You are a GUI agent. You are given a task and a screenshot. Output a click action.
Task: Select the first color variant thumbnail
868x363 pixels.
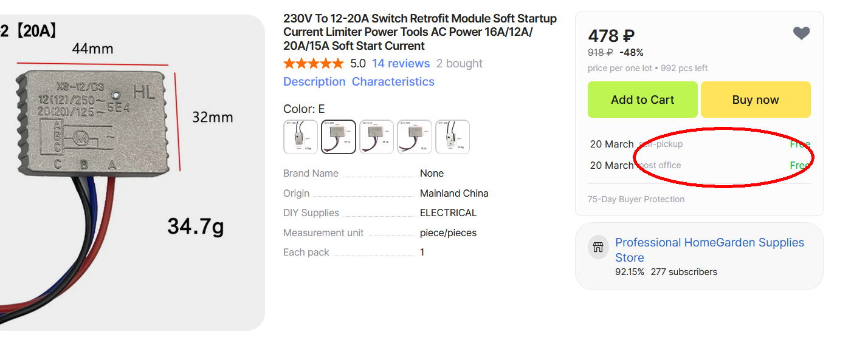[x=300, y=137]
